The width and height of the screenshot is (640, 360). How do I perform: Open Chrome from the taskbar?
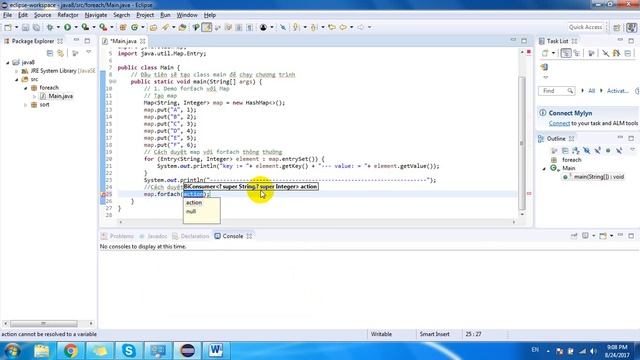(70, 351)
